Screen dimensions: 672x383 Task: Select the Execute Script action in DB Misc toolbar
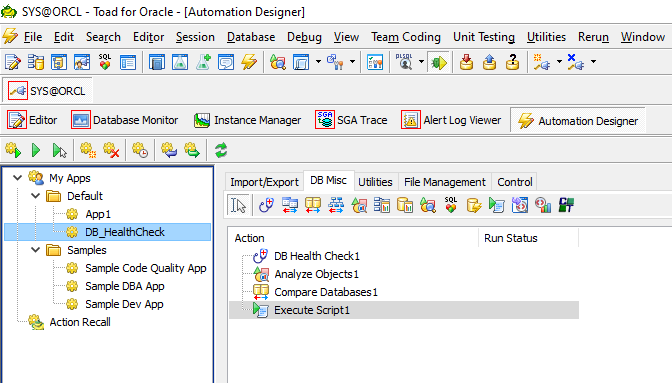497,205
